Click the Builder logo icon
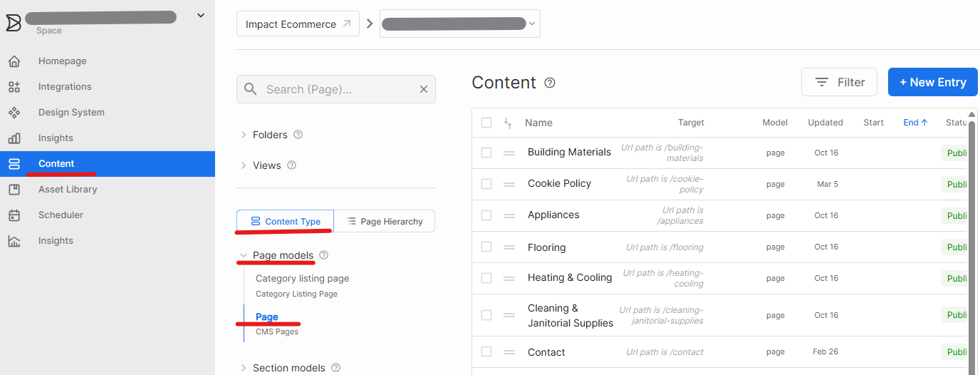The width and height of the screenshot is (980, 375). pyautogui.click(x=14, y=23)
